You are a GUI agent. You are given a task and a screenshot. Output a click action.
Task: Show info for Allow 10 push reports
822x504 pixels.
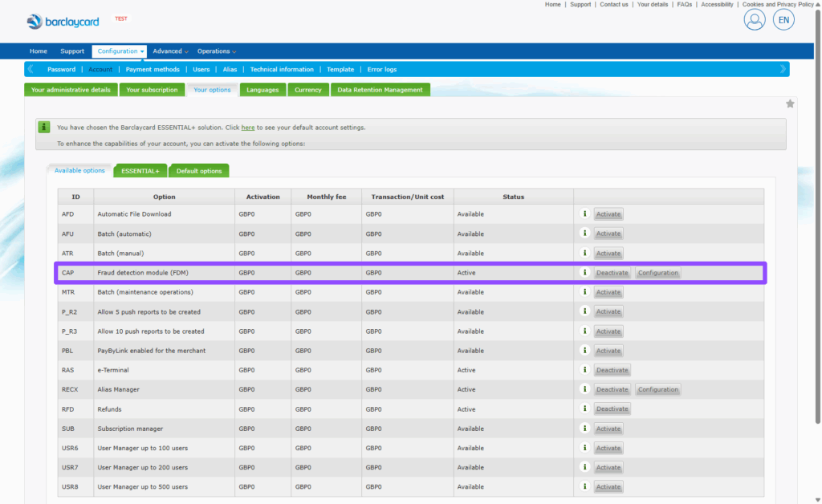[x=584, y=331]
